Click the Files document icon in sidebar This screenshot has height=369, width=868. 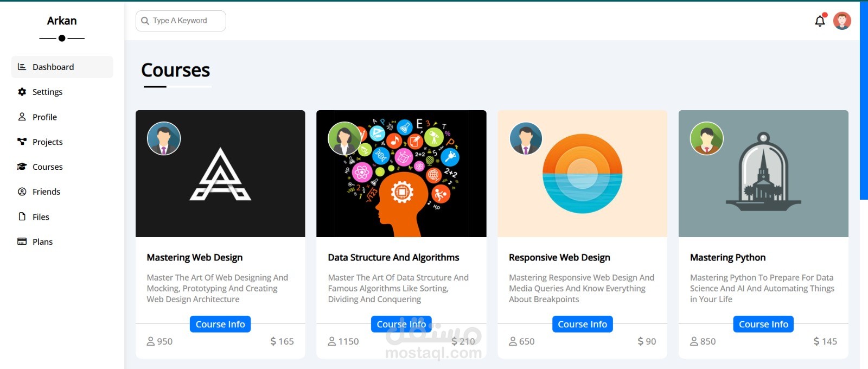[22, 217]
